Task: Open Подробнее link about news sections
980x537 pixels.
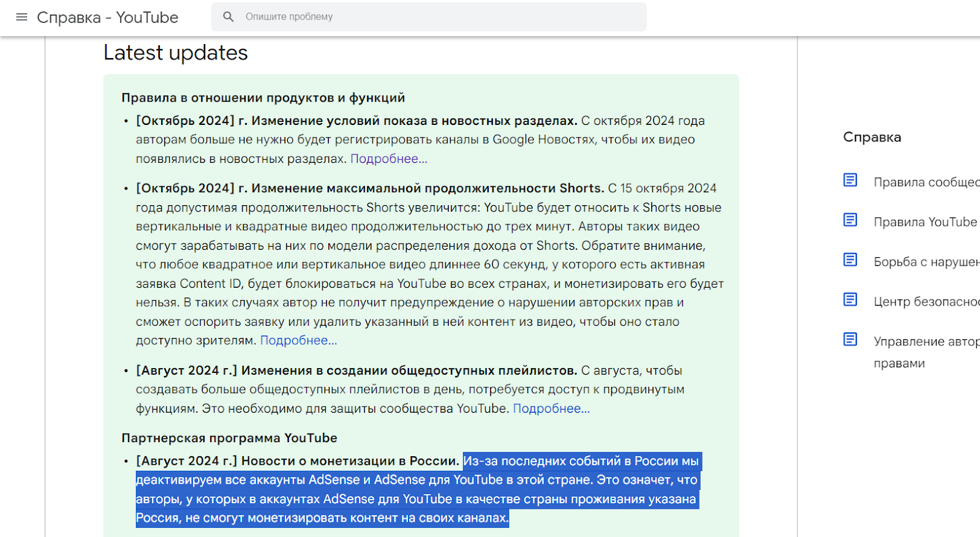Action: [388, 159]
